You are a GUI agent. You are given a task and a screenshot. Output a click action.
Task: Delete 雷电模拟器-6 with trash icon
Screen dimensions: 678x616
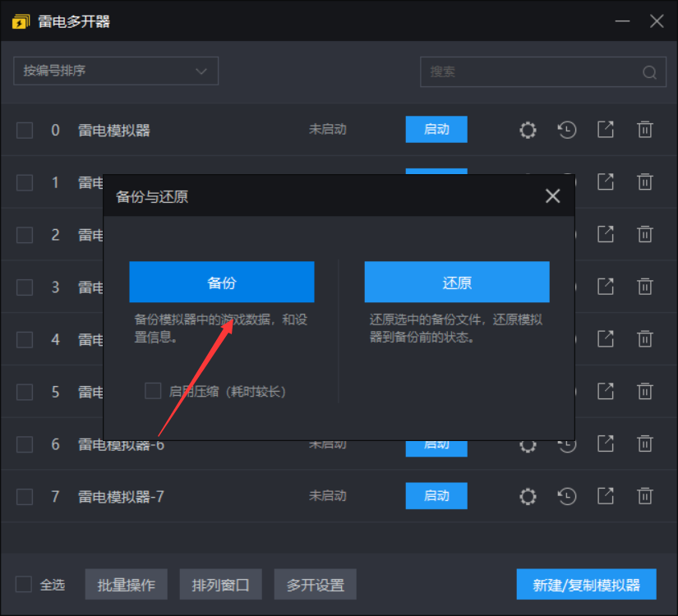coord(644,444)
